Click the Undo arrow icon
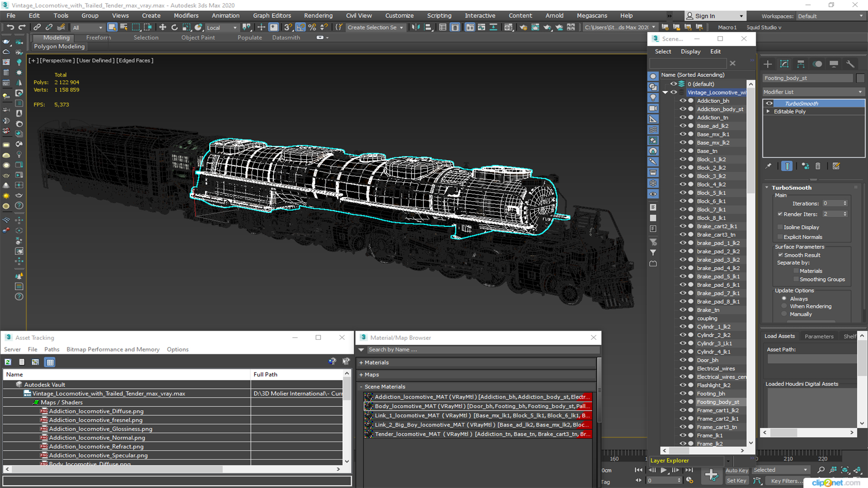Viewport: 868px width, 488px height. (10, 27)
